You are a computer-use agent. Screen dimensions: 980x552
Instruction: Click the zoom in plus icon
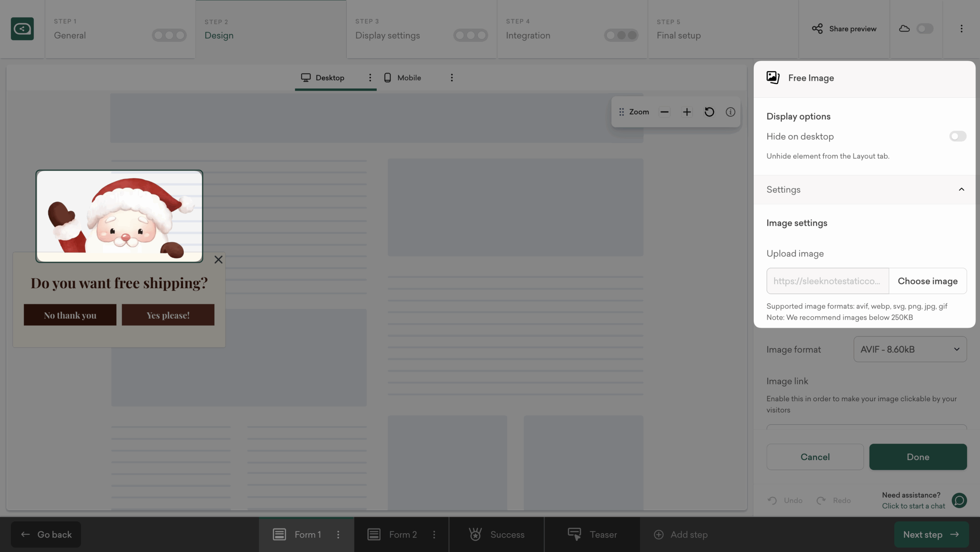pyautogui.click(x=687, y=112)
